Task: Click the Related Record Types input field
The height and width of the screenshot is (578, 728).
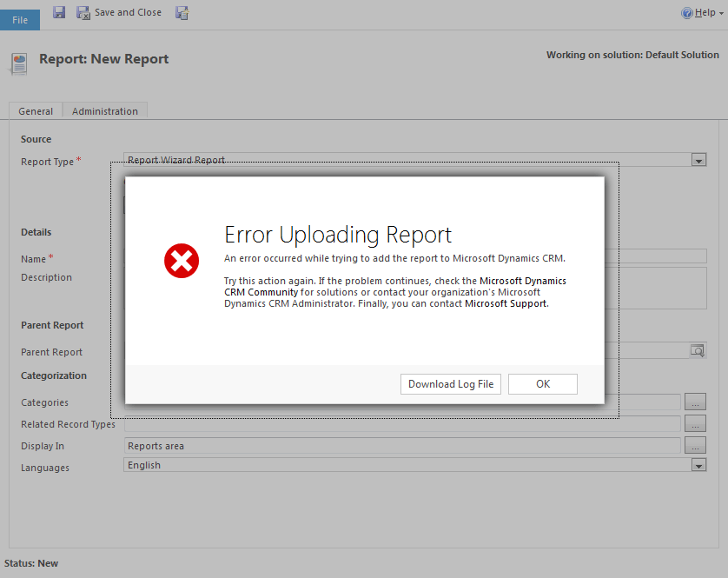Action: point(402,424)
